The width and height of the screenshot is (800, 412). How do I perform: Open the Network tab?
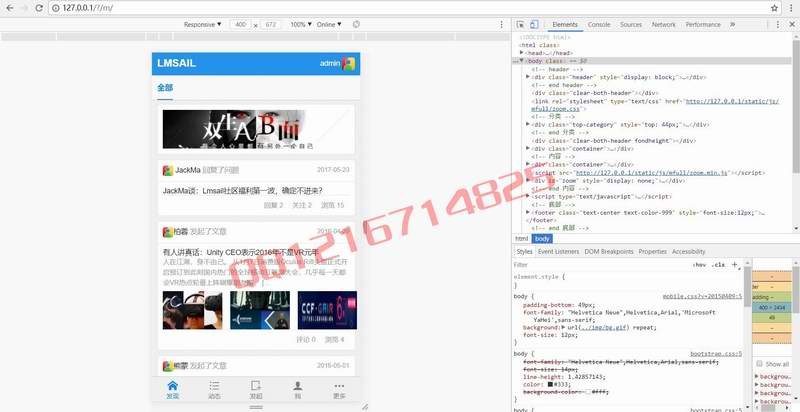(x=663, y=24)
